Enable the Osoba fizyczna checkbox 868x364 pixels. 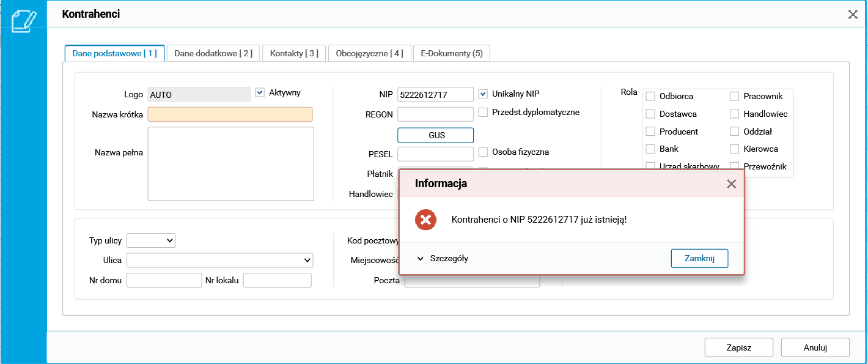pyautogui.click(x=483, y=152)
